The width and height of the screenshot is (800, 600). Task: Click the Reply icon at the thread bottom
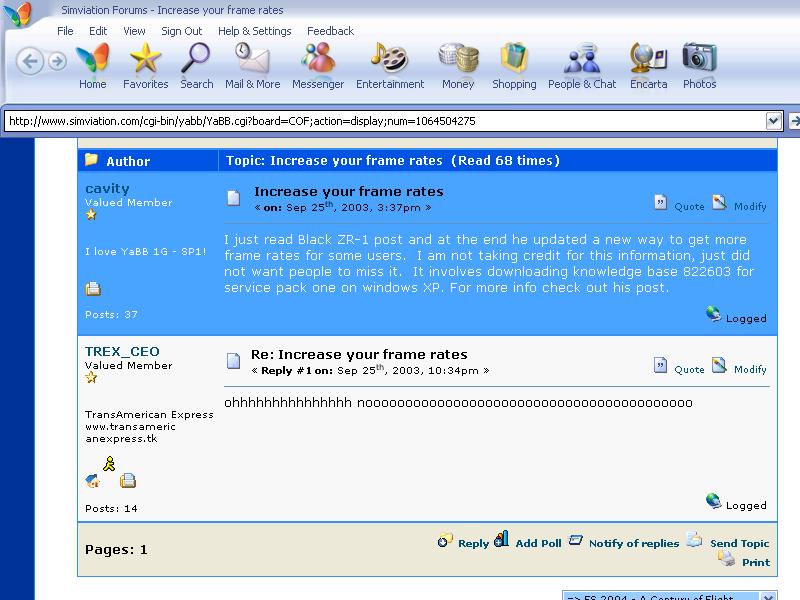[445, 540]
